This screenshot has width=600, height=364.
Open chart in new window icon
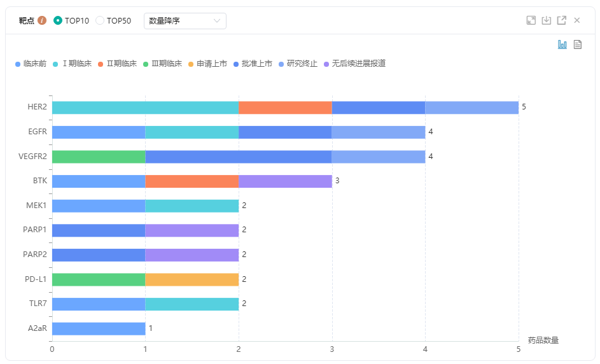pos(561,20)
